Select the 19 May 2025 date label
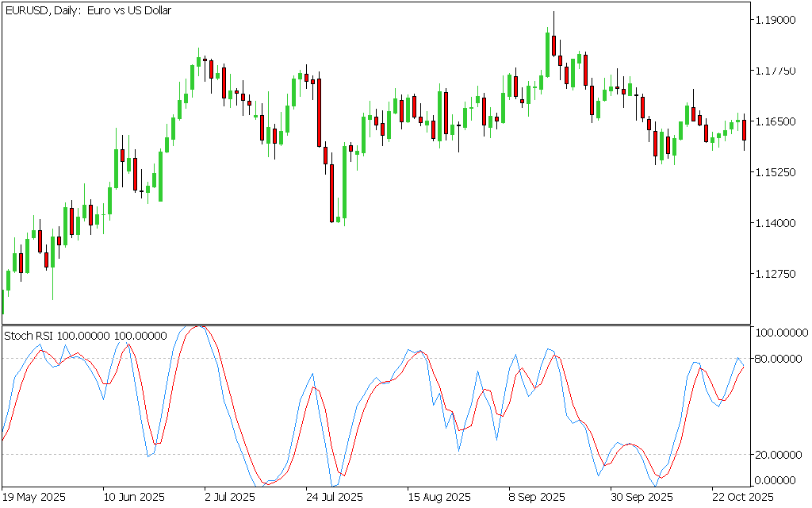Image resolution: width=812 pixels, height=508 pixels. [x=35, y=497]
